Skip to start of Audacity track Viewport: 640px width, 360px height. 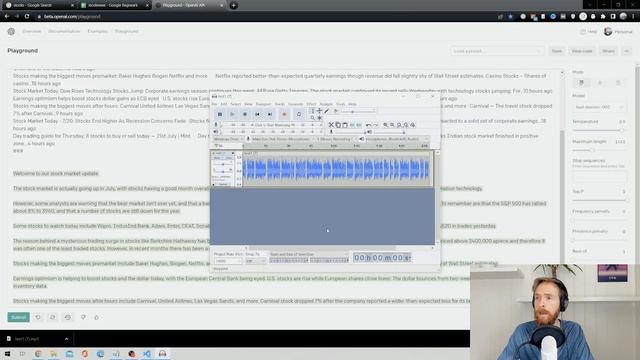click(x=258, y=114)
